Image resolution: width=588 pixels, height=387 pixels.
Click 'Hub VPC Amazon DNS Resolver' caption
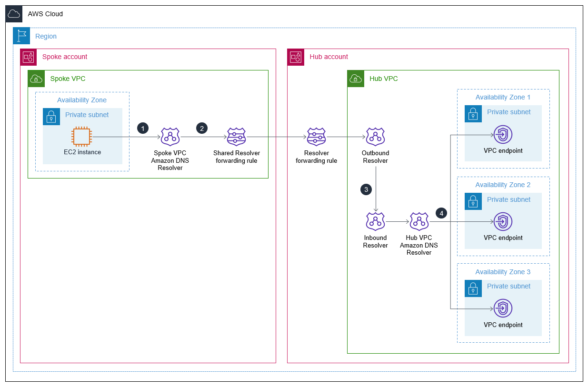(x=419, y=245)
